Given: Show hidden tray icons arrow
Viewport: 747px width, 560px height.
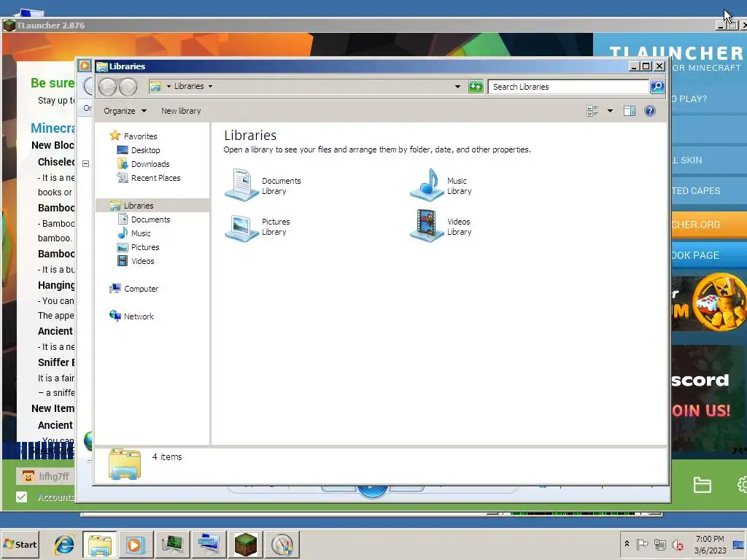Looking at the screenshot, I should [x=627, y=544].
